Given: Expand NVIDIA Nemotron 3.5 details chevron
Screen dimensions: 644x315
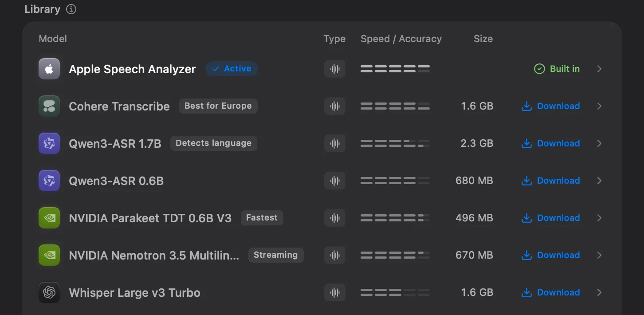Looking at the screenshot, I should click(x=599, y=255).
